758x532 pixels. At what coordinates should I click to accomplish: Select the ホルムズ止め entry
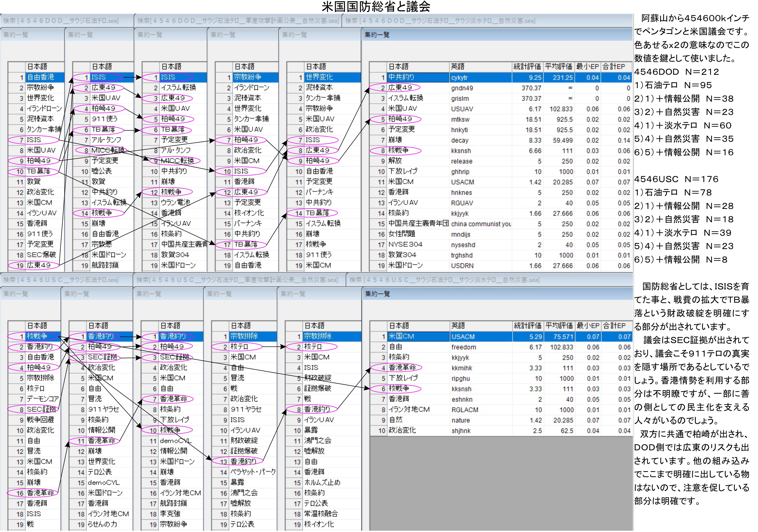coord(322,482)
